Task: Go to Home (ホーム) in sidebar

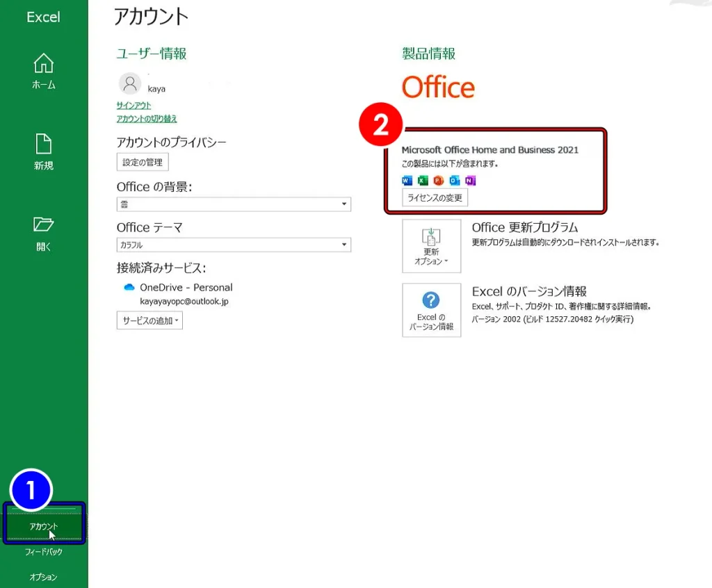Action: tap(44, 72)
